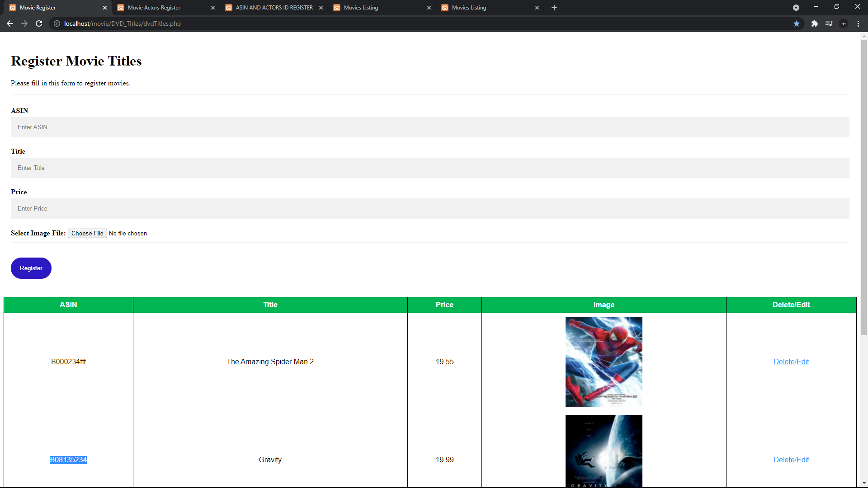The height and width of the screenshot is (488, 868).
Task: Click the bookmark star icon
Action: tap(797, 23)
